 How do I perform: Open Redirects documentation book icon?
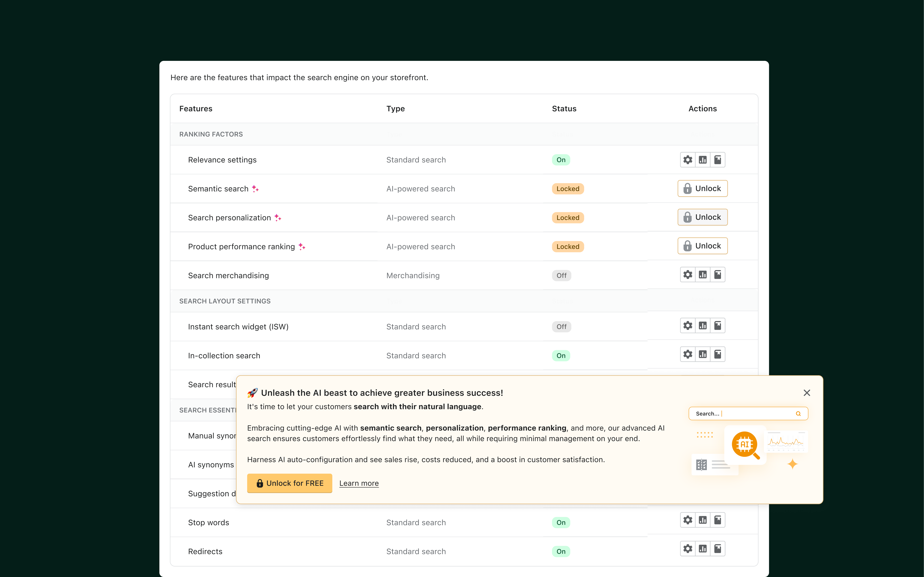coord(717,549)
